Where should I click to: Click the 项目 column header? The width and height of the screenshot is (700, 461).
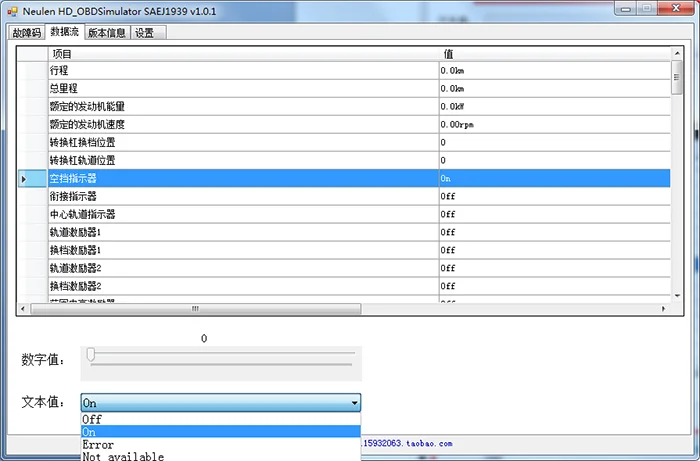click(x=243, y=54)
